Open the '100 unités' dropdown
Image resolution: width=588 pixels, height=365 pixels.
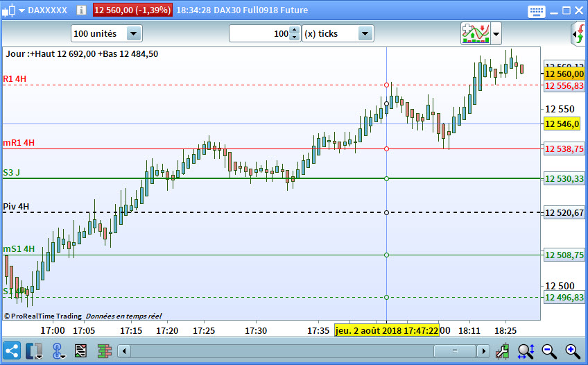click(107, 34)
